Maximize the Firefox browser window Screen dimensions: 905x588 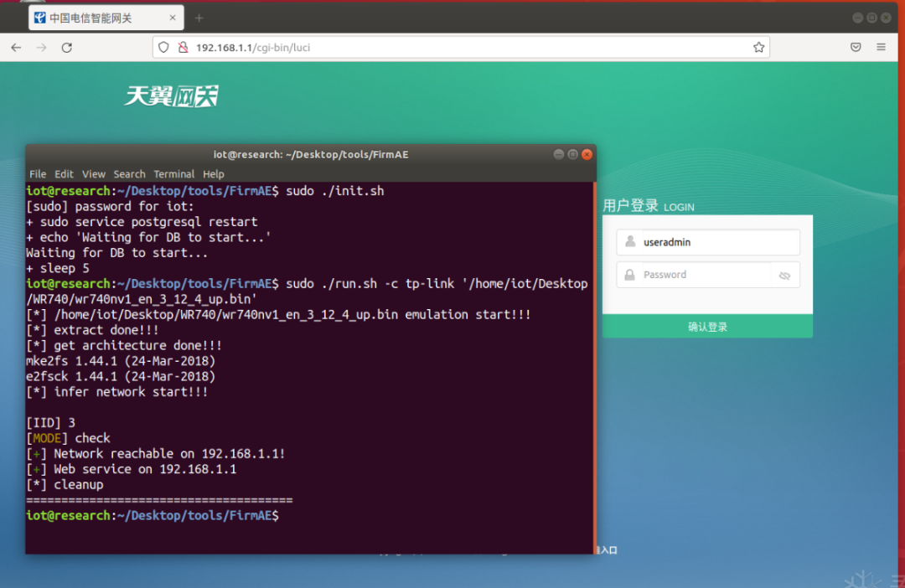(872, 18)
